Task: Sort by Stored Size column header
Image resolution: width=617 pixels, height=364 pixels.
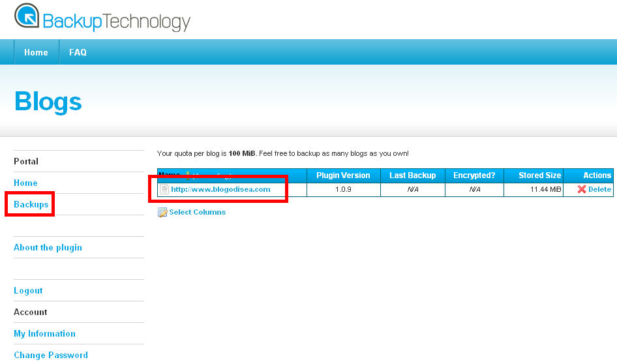Action: point(539,175)
